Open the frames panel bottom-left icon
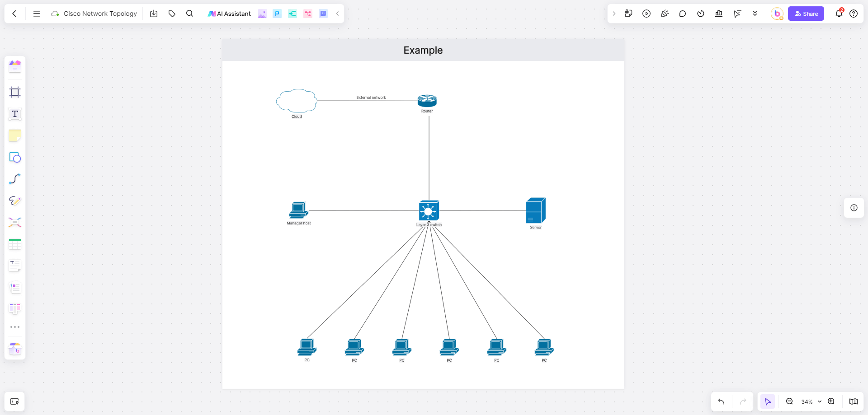 (x=14, y=401)
